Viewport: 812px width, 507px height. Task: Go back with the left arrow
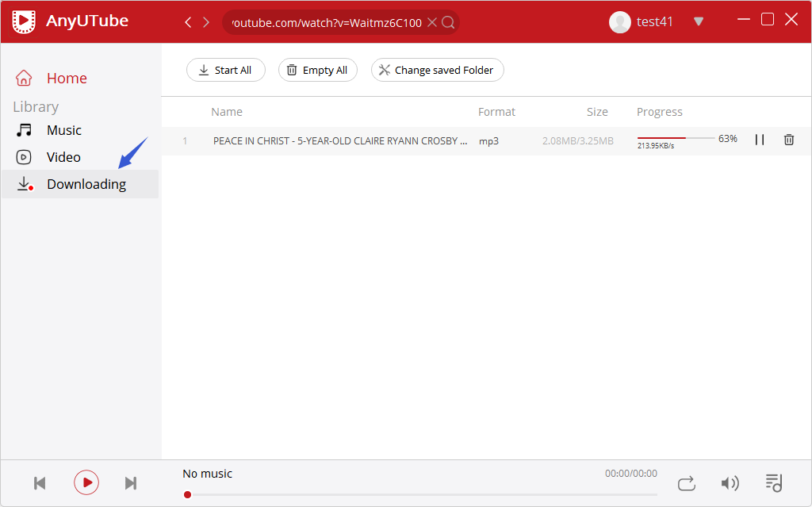(x=188, y=22)
